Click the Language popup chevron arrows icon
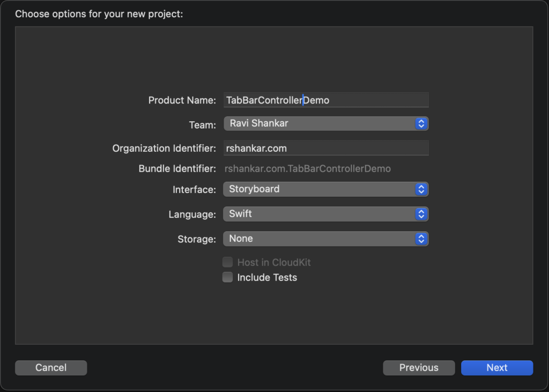Screen dimensions: 549x392 pyautogui.click(x=421, y=214)
